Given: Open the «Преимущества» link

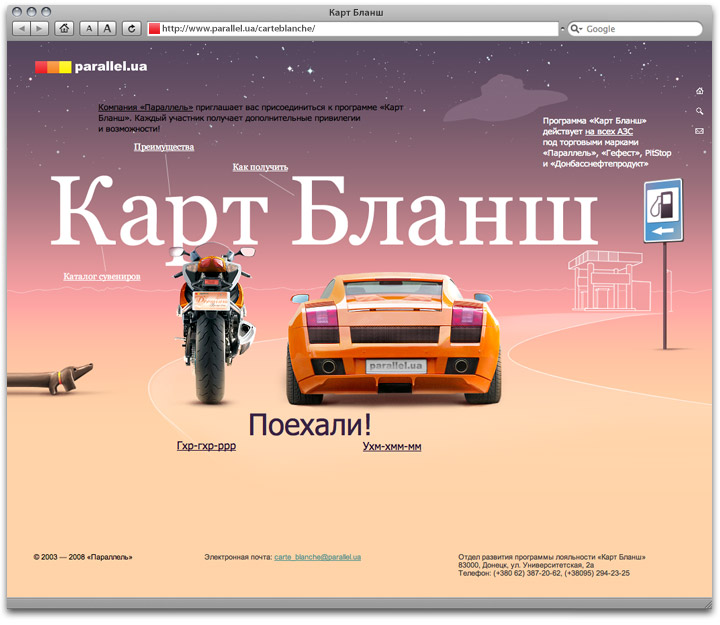Looking at the screenshot, I should click(x=164, y=147).
